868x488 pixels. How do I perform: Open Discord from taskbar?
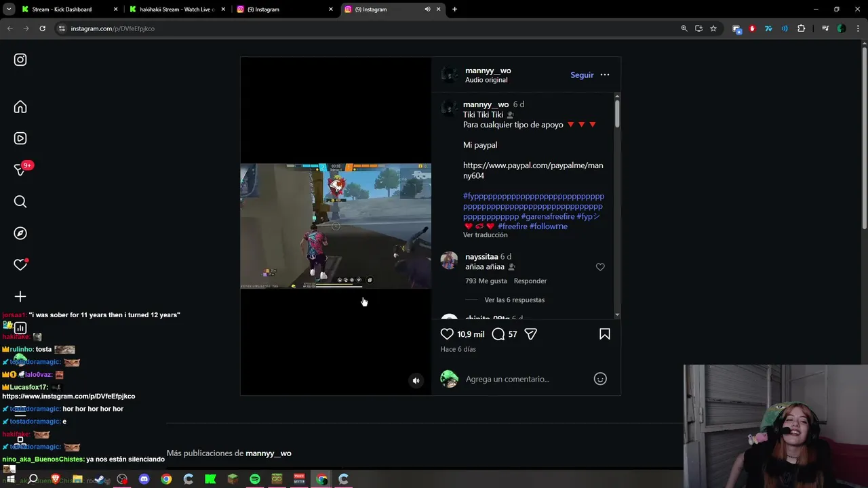click(x=144, y=479)
